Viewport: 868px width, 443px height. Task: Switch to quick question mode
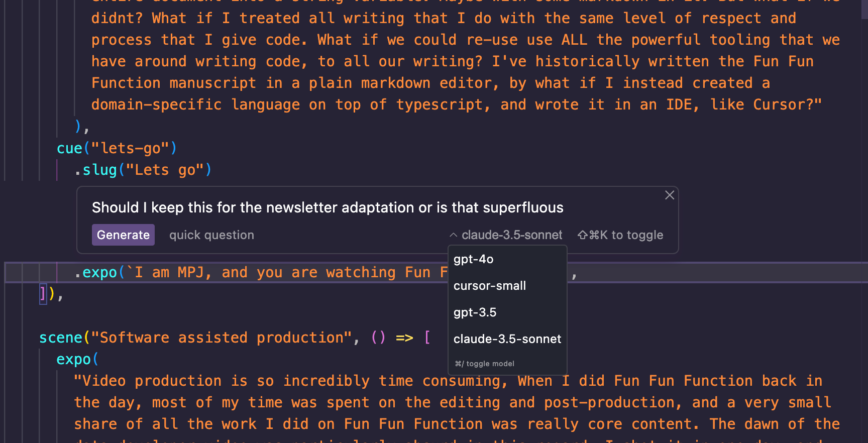click(x=211, y=235)
